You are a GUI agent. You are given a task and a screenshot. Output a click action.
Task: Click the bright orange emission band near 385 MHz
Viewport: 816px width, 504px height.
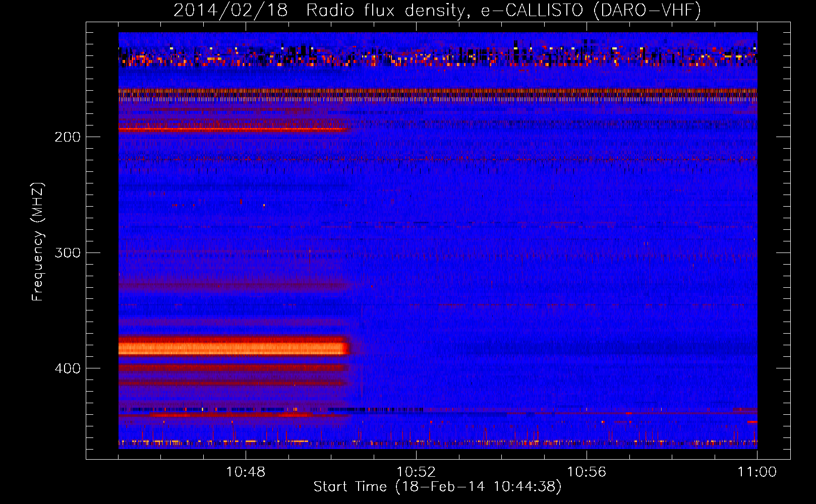234,348
